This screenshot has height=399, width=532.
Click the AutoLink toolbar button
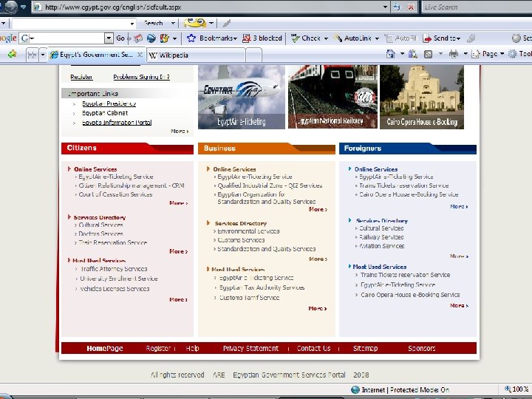click(x=353, y=38)
